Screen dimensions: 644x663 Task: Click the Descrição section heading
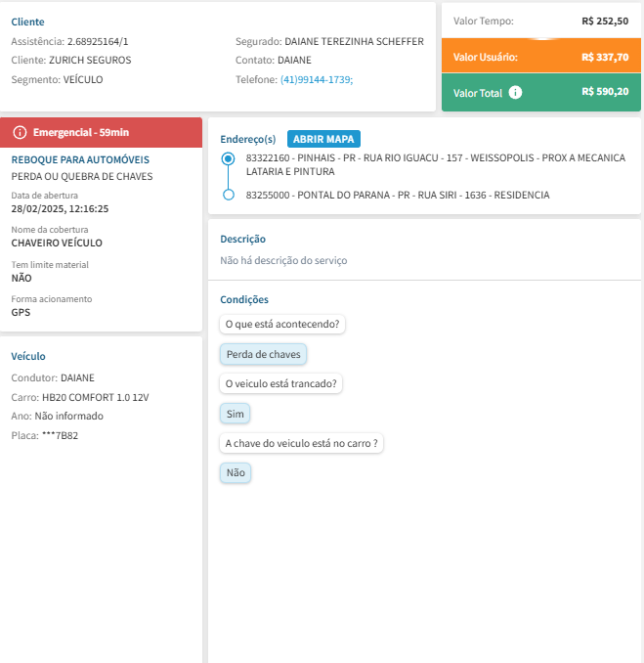tap(242, 239)
